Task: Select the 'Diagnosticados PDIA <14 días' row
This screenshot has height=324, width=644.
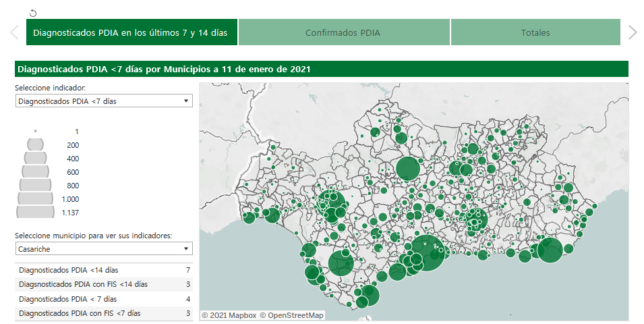Action: [x=103, y=270]
